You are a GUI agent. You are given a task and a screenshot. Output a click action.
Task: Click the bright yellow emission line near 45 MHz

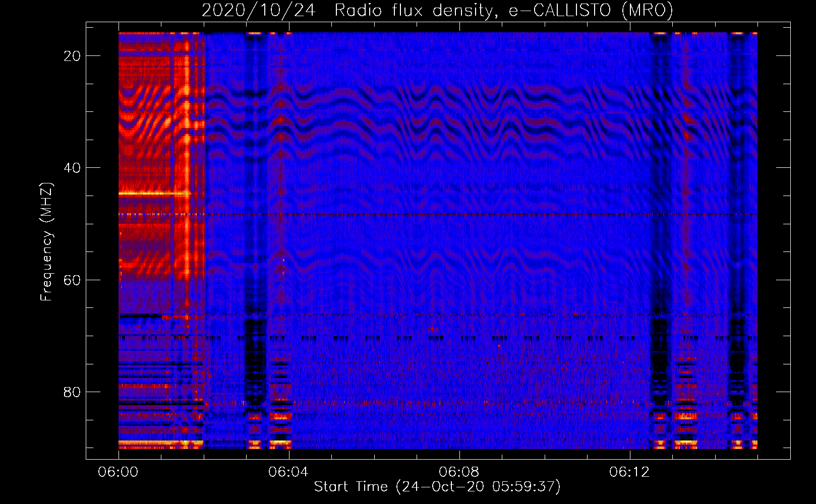tap(155, 194)
